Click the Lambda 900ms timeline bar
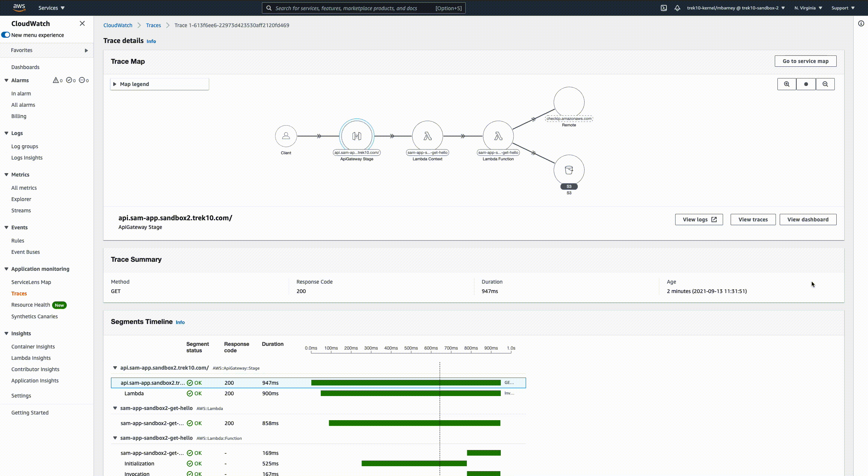Viewport: 868px width, 476px height. pyautogui.click(x=410, y=393)
